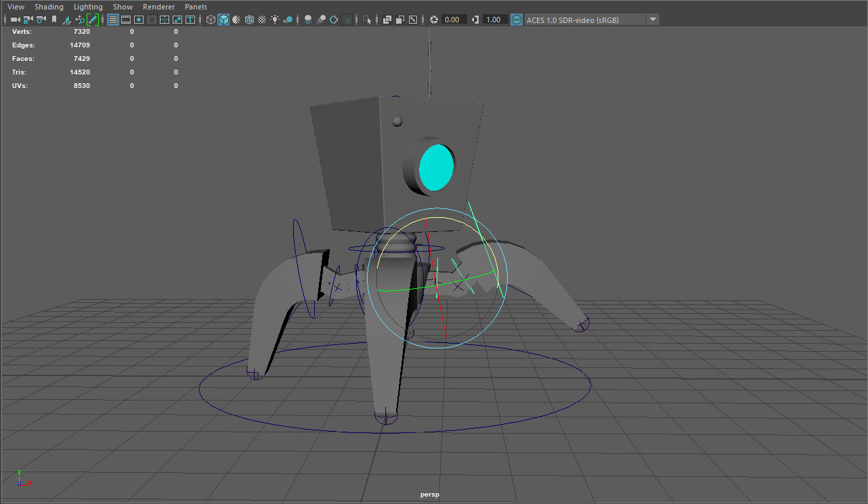The height and width of the screenshot is (504, 868).
Task: Activate wireframe display mode
Action: pyautogui.click(x=210, y=19)
